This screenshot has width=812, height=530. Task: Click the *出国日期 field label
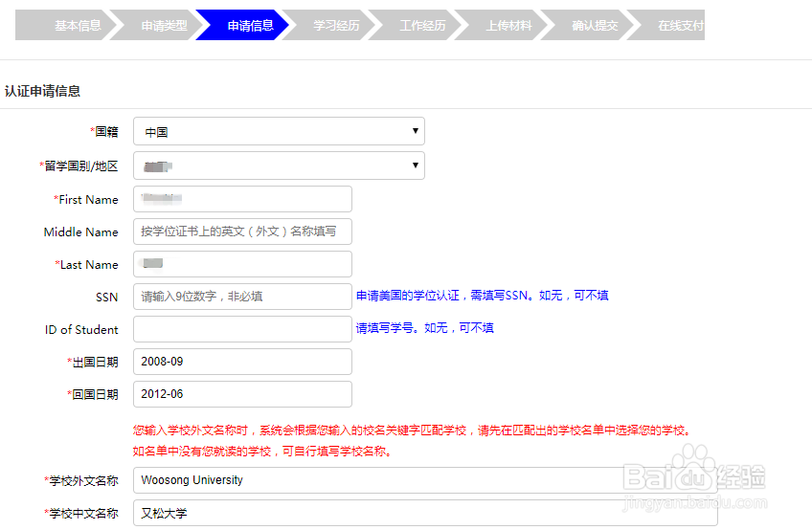(93, 362)
